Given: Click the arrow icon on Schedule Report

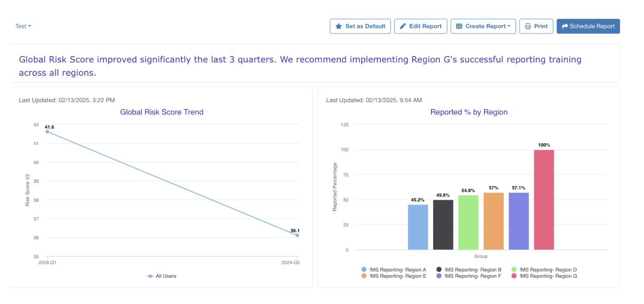Looking at the screenshot, I should (565, 26).
